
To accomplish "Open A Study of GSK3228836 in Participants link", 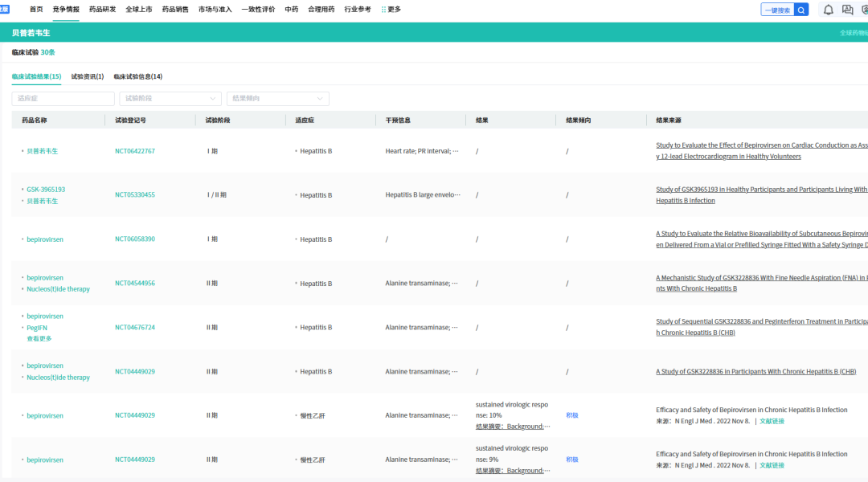I will coord(756,371).
